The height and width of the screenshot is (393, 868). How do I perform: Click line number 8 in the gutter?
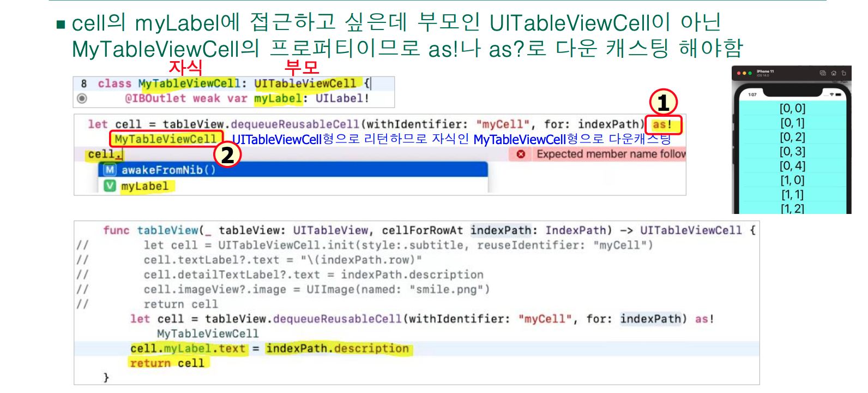[x=83, y=84]
